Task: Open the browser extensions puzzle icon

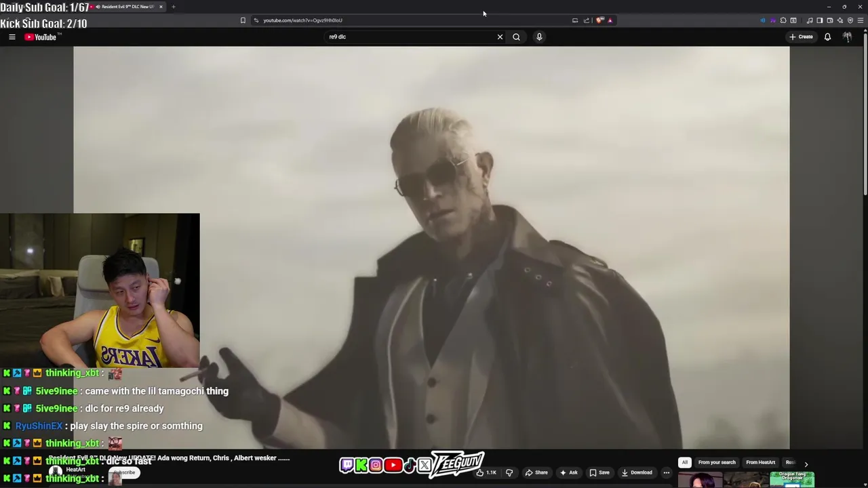Action: 783,20
